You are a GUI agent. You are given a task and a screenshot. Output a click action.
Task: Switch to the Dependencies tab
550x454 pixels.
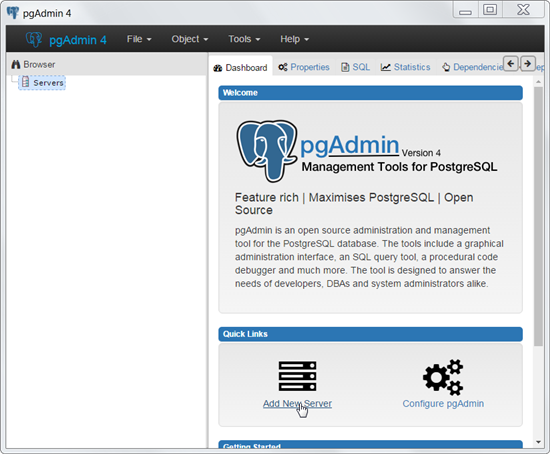[472, 67]
